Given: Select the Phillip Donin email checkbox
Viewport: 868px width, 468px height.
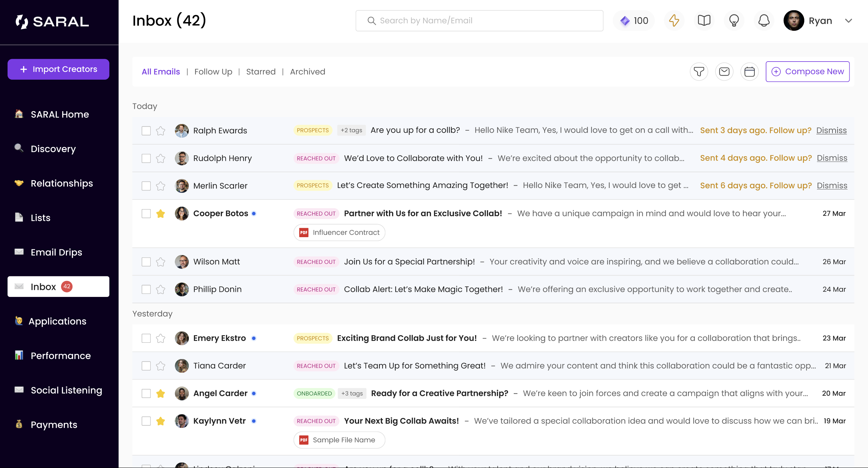Looking at the screenshot, I should click(146, 289).
